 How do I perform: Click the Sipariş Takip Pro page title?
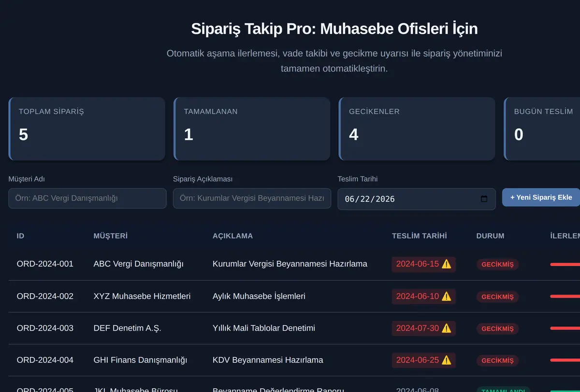(334, 29)
